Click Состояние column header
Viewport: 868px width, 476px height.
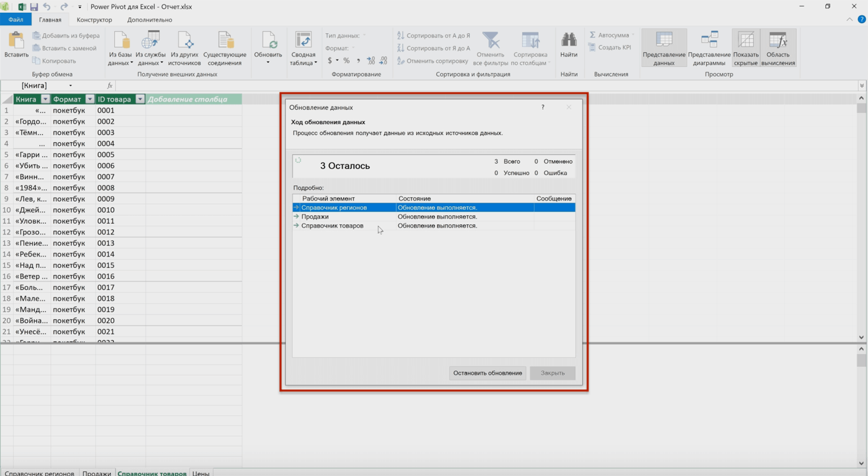465,198
